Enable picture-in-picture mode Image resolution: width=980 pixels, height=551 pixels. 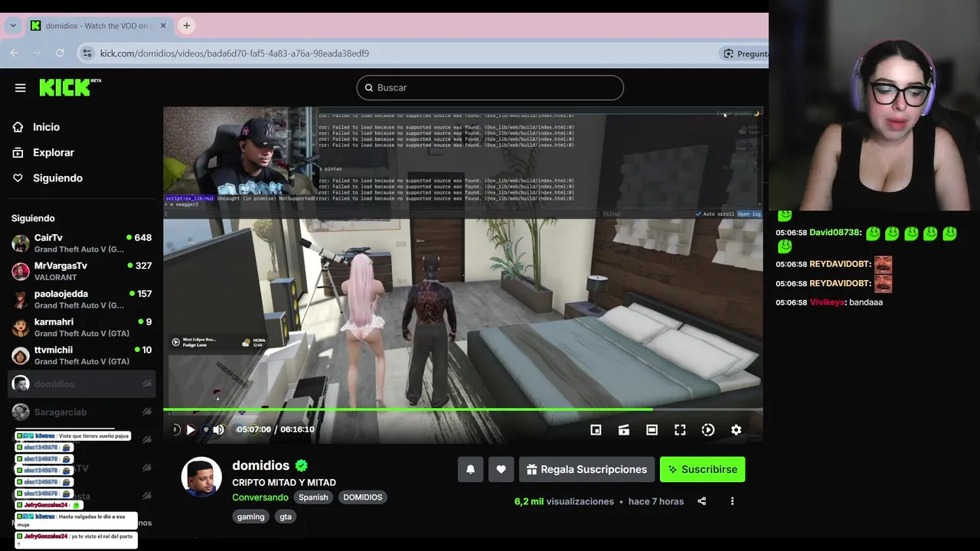(x=596, y=430)
